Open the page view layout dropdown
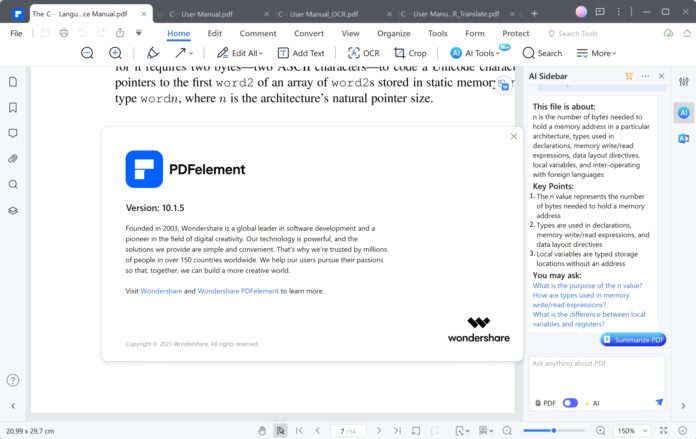 tap(486, 431)
